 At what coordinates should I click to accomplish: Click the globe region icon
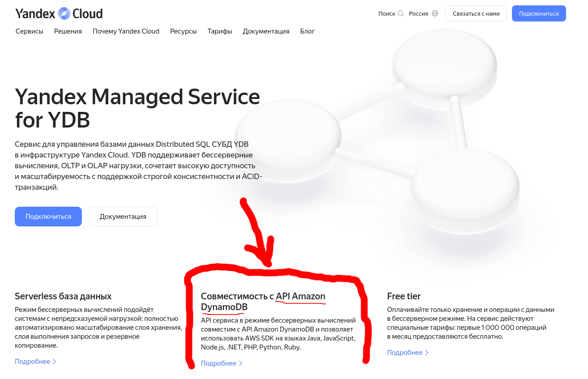tap(435, 13)
